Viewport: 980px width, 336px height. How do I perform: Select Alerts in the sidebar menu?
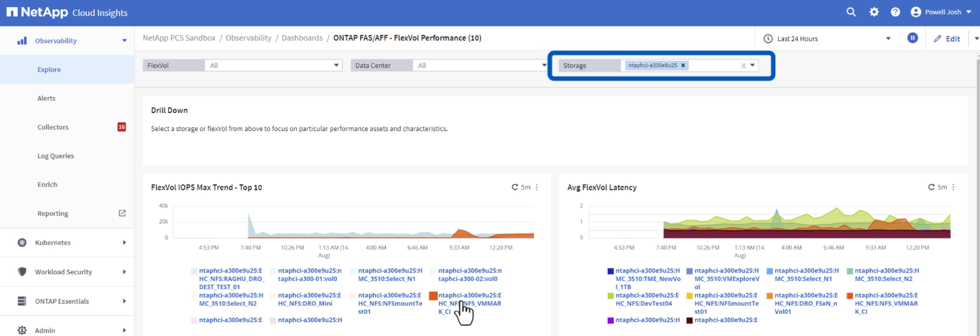pos(46,98)
